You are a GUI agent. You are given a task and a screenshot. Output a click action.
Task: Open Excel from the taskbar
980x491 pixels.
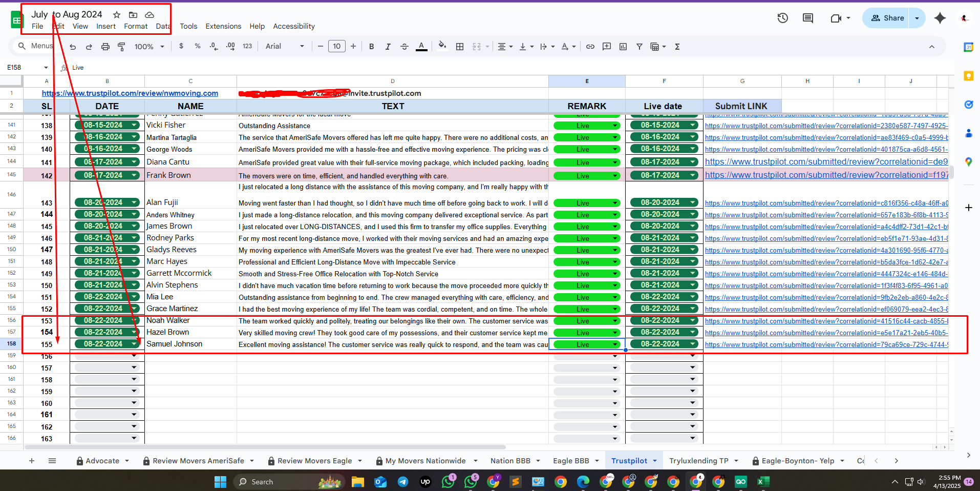click(763, 482)
